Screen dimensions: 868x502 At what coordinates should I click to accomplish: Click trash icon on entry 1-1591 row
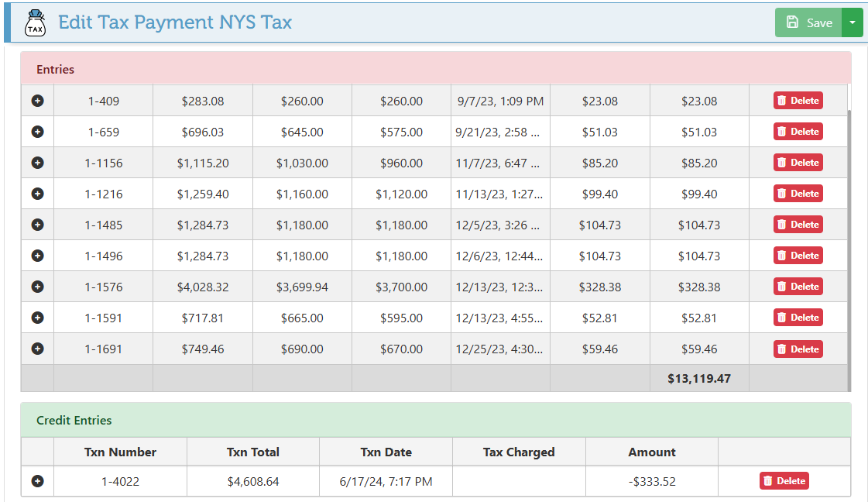782,318
